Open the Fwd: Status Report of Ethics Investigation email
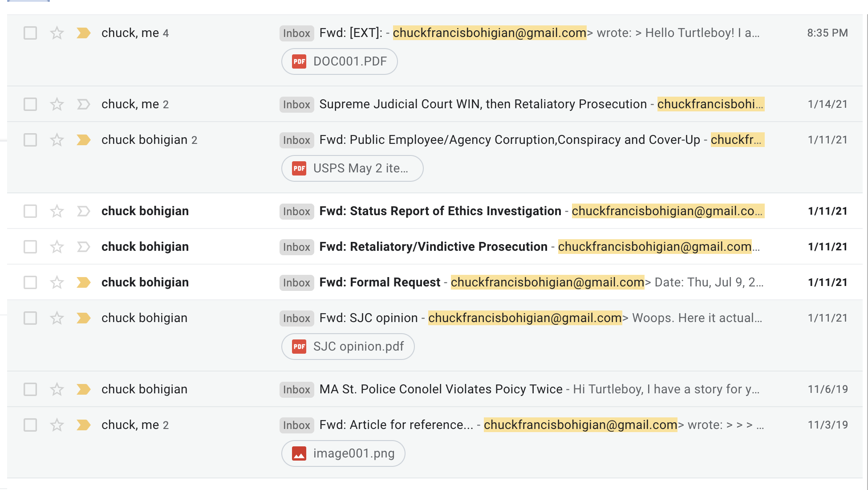This screenshot has width=868, height=490. (x=440, y=211)
